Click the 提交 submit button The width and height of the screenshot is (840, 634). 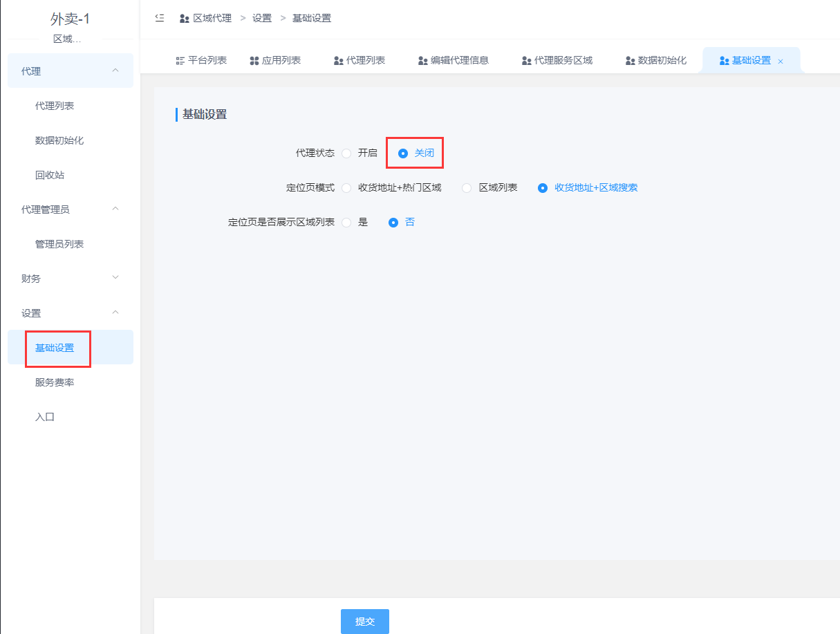click(x=365, y=621)
